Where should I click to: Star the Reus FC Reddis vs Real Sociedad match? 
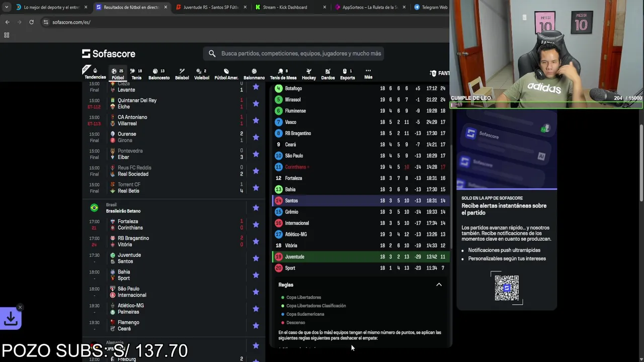[256, 171]
